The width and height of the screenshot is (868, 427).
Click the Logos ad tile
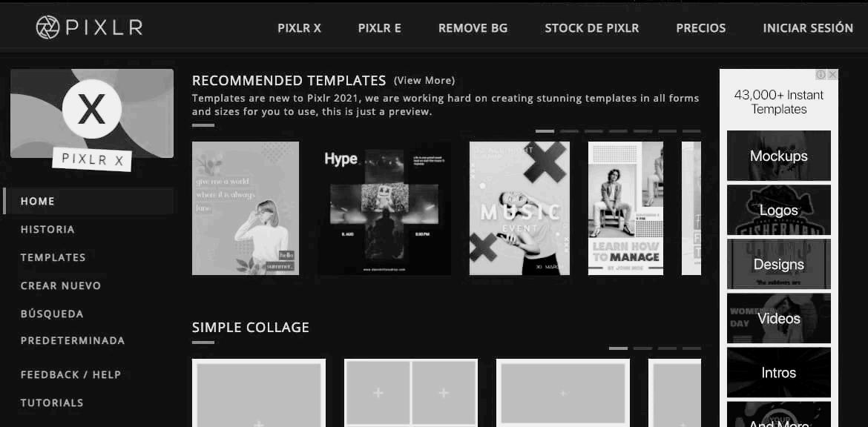(x=778, y=211)
